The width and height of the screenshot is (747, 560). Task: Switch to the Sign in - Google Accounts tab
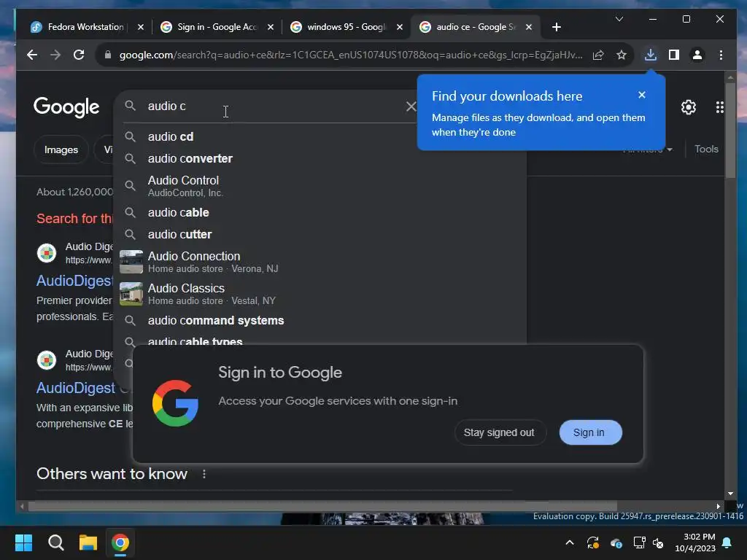(x=217, y=27)
